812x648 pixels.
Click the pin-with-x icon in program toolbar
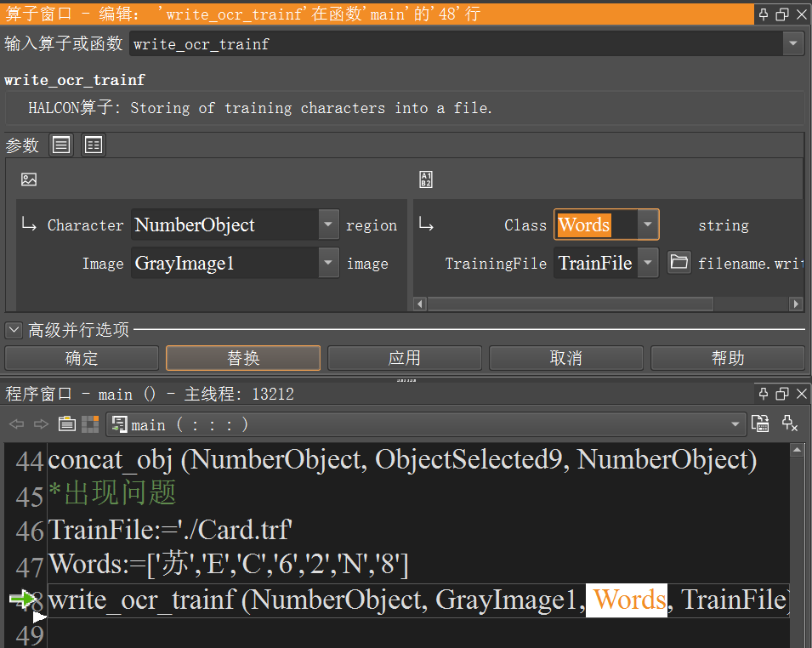tap(789, 423)
